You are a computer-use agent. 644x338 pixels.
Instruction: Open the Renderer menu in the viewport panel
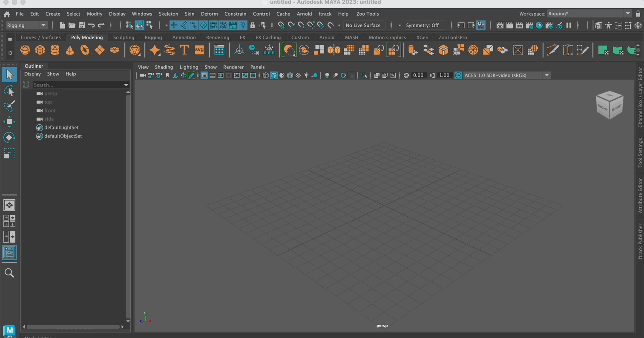pos(233,67)
